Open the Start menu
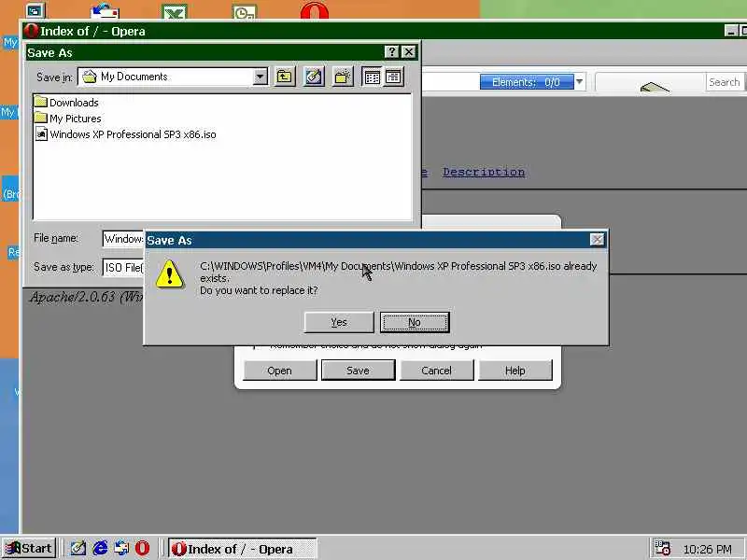This screenshot has width=747, height=560. [29, 549]
